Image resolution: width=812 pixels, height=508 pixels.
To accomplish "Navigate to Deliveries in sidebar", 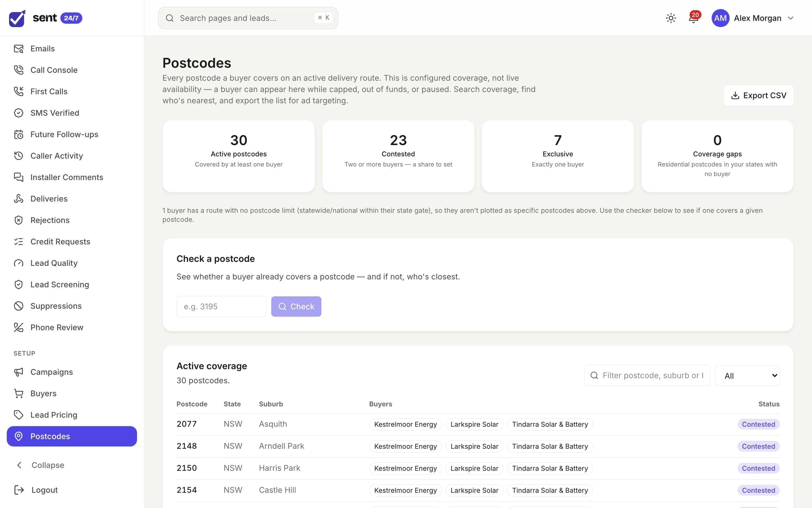I will click(x=72, y=199).
